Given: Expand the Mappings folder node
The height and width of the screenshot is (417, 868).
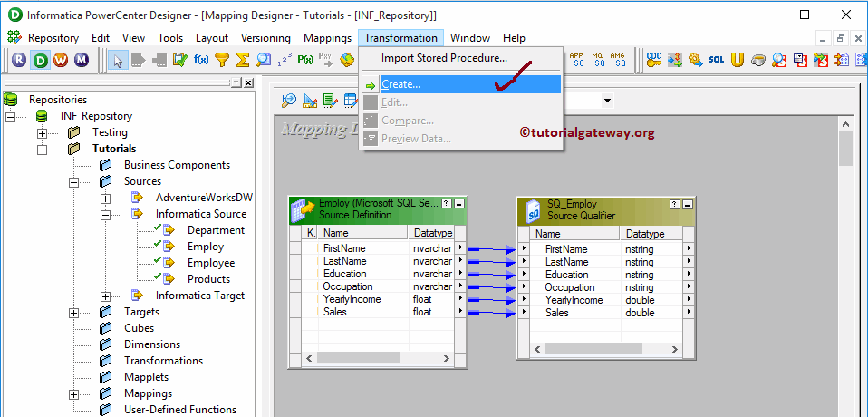Looking at the screenshot, I should click(x=73, y=394).
